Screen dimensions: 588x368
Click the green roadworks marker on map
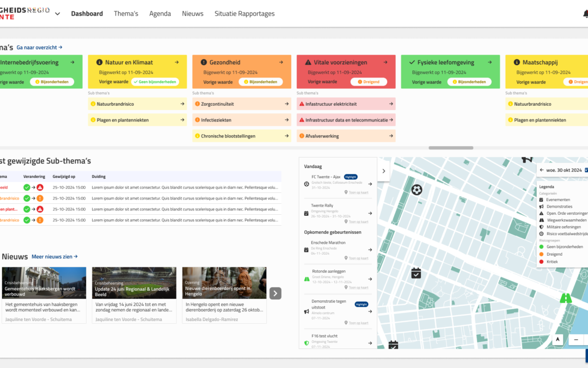566,298
